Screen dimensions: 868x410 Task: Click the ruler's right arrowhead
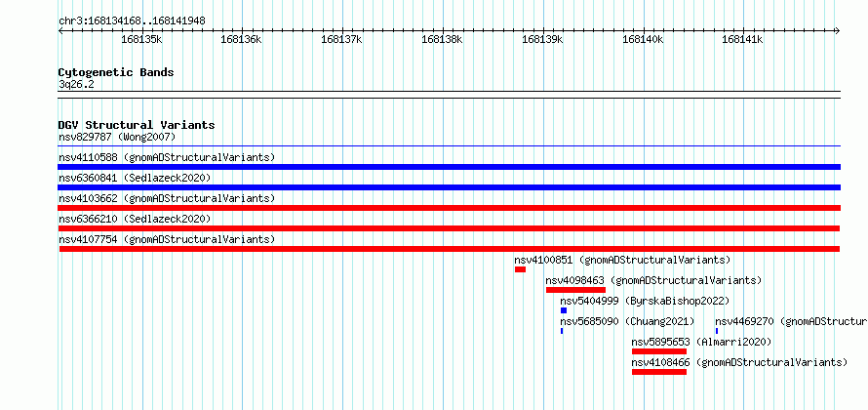(x=838, y=30)
